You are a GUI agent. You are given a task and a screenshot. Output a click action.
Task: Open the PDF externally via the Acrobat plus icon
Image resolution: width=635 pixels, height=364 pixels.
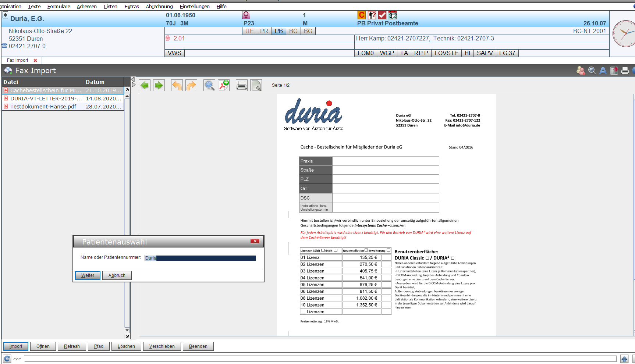point(223,85)
